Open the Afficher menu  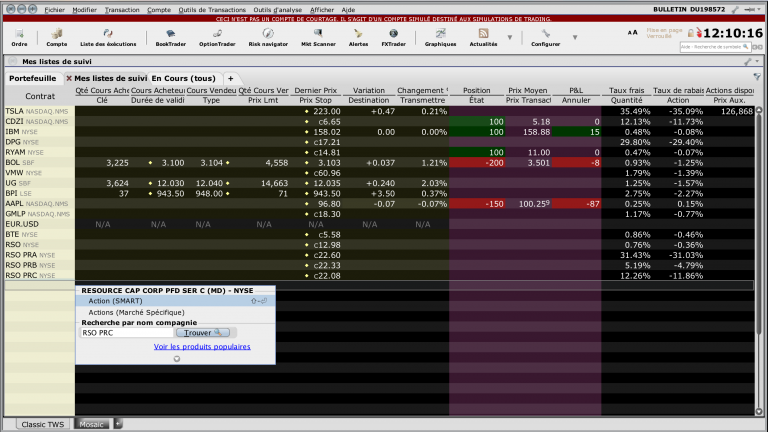pyautogui.click(x=322, y=10)
